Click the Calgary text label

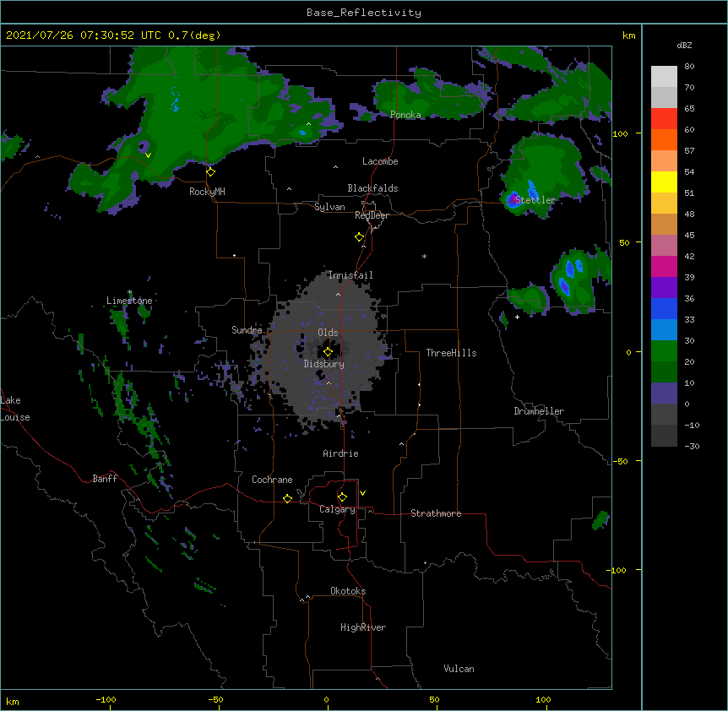point(337,509)
